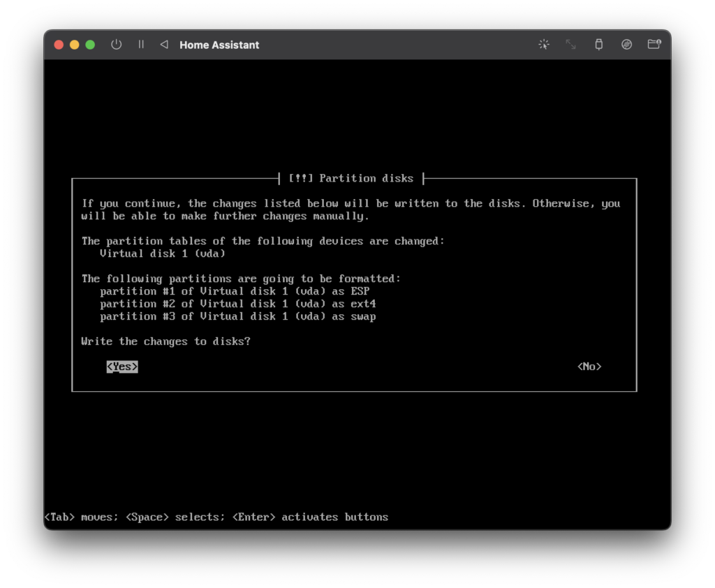Click green full screen window button
The image size is (715, 588).
[90, 45]
